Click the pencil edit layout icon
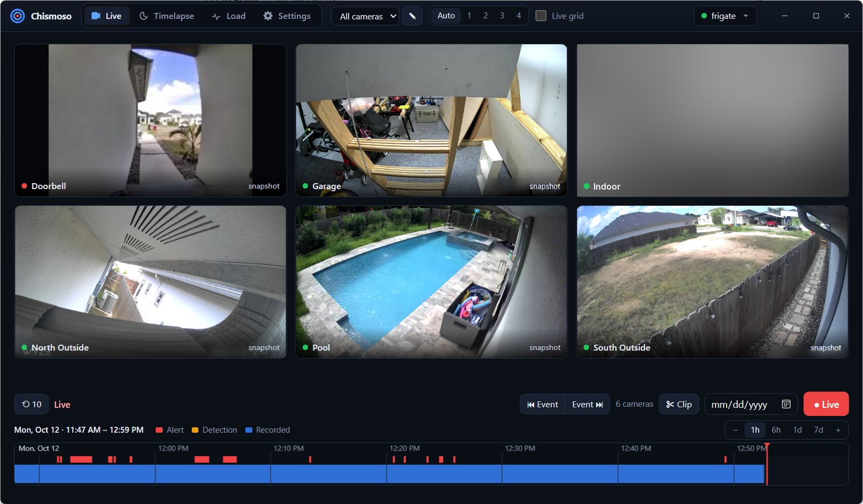Viewport: 863px width, 504px height. click(412, 16)
